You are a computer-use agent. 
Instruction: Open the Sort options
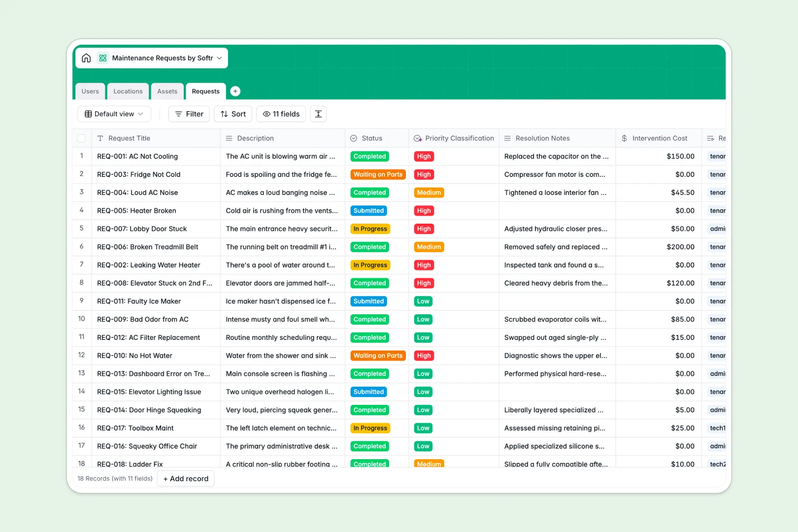233,114
